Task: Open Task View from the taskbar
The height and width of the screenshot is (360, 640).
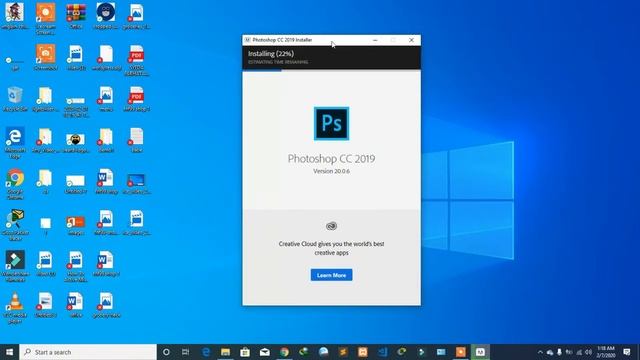Action: 186,352
